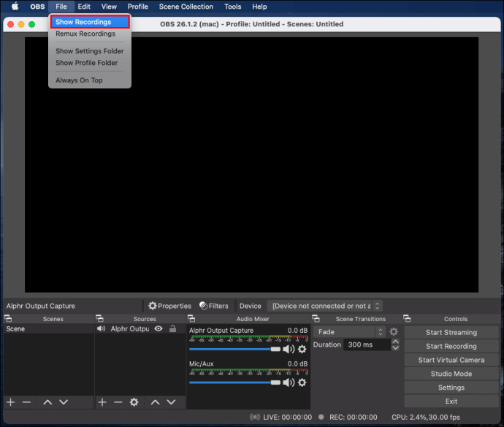504x427 pixels.
Task: Open the Help menu
Action: pyautogui.click(x=259, y=7)
